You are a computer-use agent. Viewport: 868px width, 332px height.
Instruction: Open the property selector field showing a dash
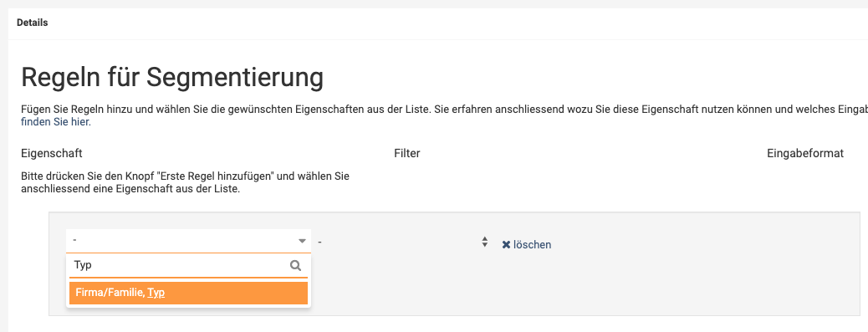(x=188, y=241)
